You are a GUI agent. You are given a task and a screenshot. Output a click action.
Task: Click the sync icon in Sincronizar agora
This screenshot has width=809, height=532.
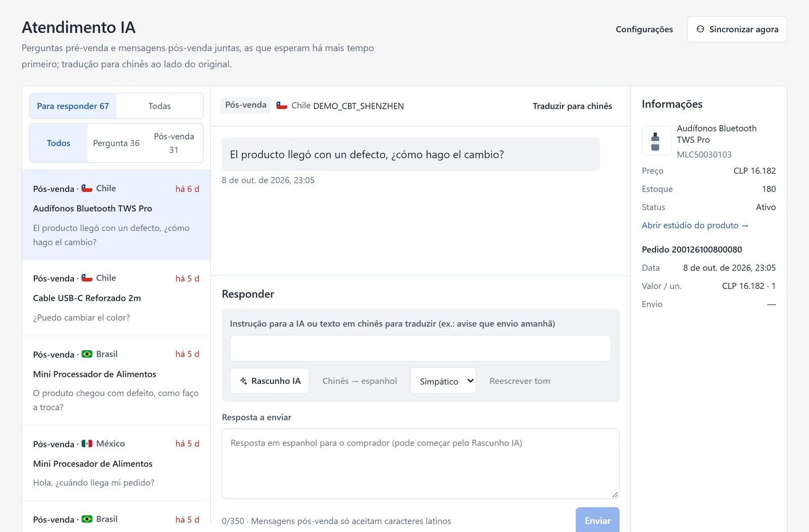coord(700,29)
